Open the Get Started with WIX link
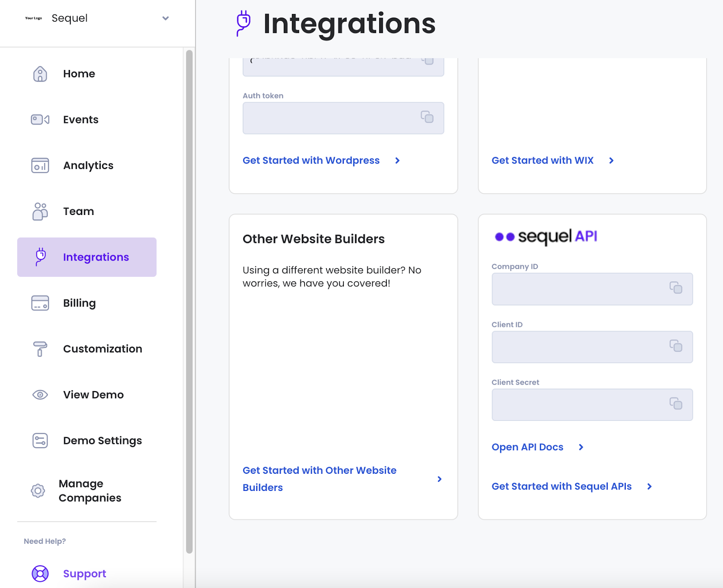Image resolution: width=723 pixels, height=588 pixels. [543, 160]
